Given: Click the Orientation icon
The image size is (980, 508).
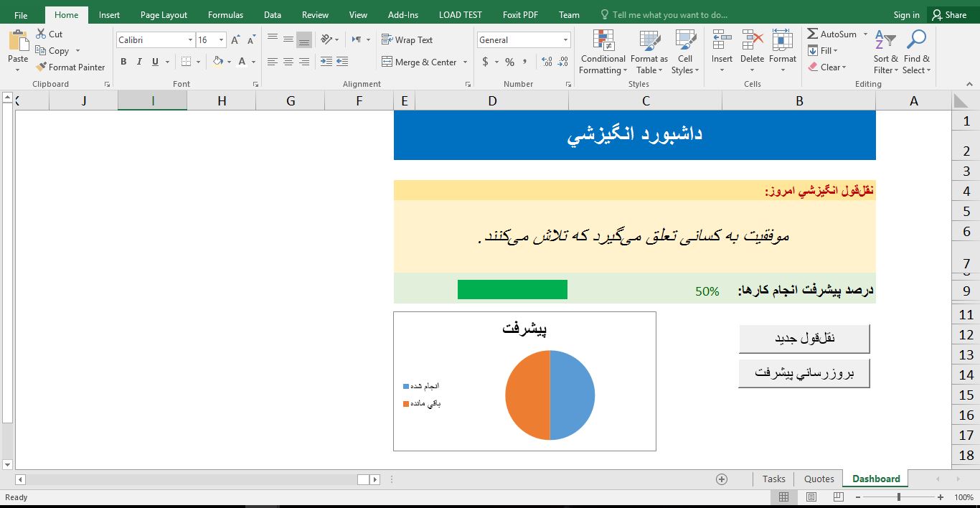Looking at the screenshot, I should point(326,40).
